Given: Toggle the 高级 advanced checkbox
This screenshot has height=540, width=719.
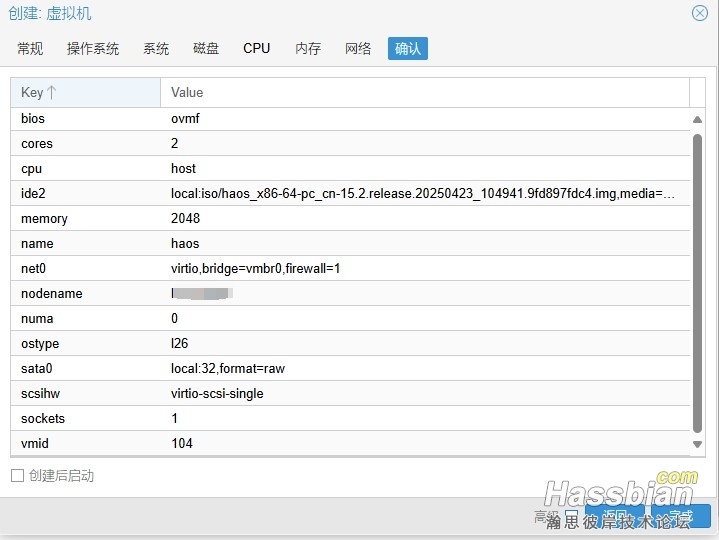Looking at the screenshot, I should [x=571, y=515].
